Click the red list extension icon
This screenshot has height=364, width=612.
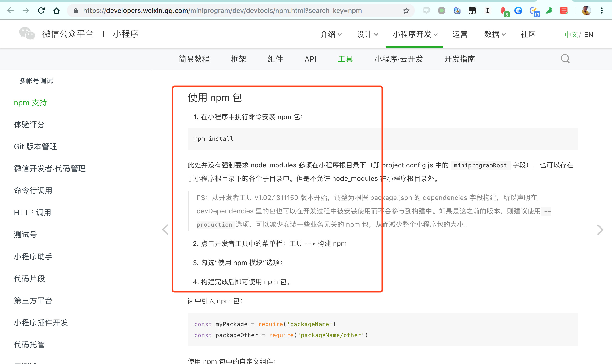[564, 11]
